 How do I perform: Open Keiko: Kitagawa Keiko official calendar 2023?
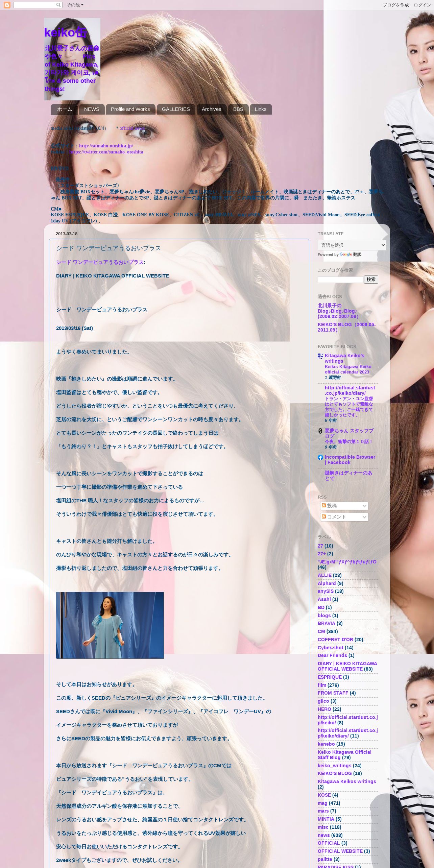pyautogui.click(x=348, y=369)
